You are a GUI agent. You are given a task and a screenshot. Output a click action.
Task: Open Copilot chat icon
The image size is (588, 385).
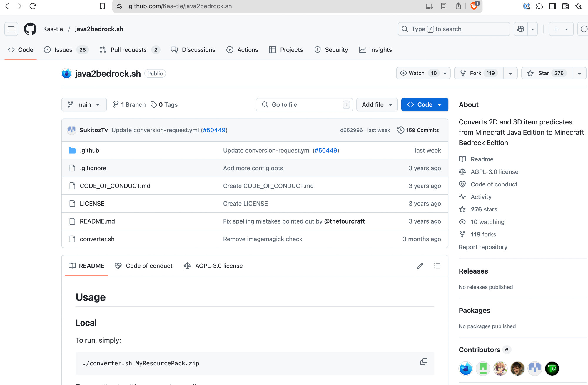coord(521,29)
